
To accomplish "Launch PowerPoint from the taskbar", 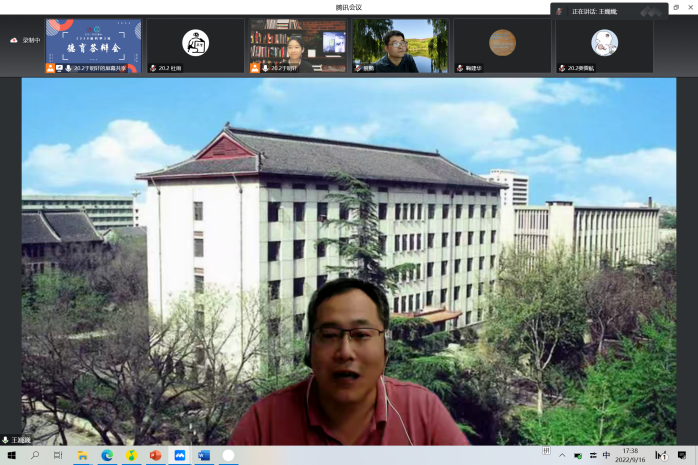I will (156, 455).
